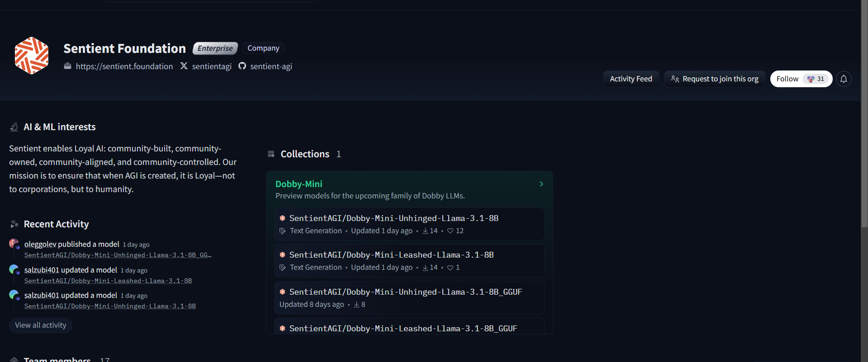Open the Dobby-Mini collection title
868x362 pixels.
click(299, 184)
